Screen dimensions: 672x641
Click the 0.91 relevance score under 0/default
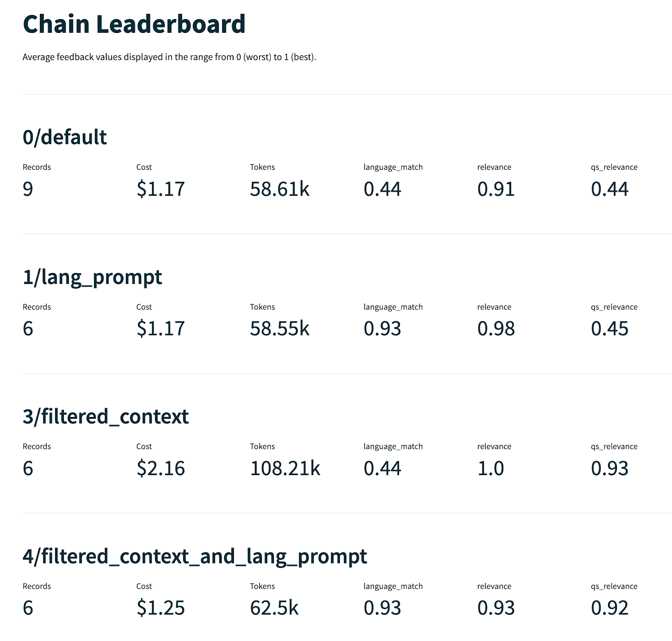point(496,189)
